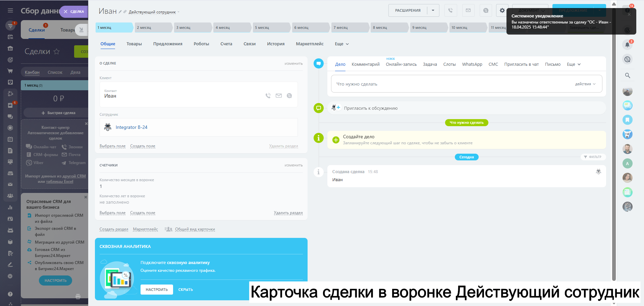
Task: Dismiss the Системное уведомление popup
Action: point(629,14)
